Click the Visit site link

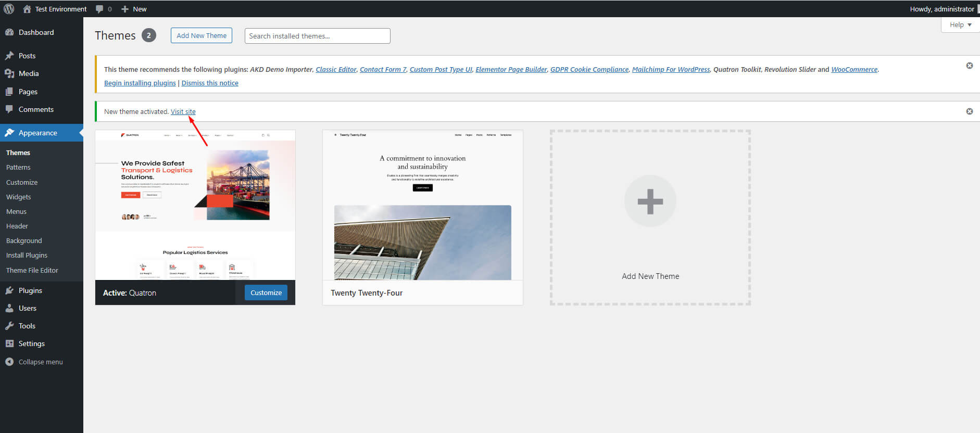183,111
